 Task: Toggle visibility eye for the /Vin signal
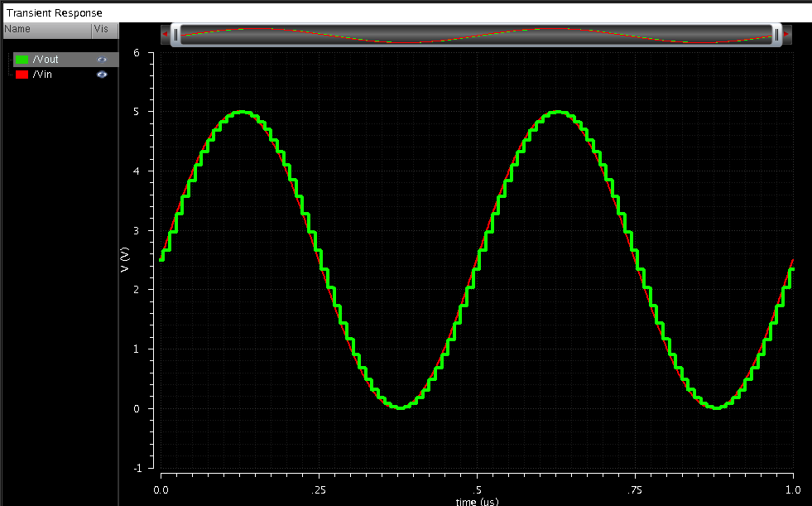pyautogui.click(x=102, y=75)
